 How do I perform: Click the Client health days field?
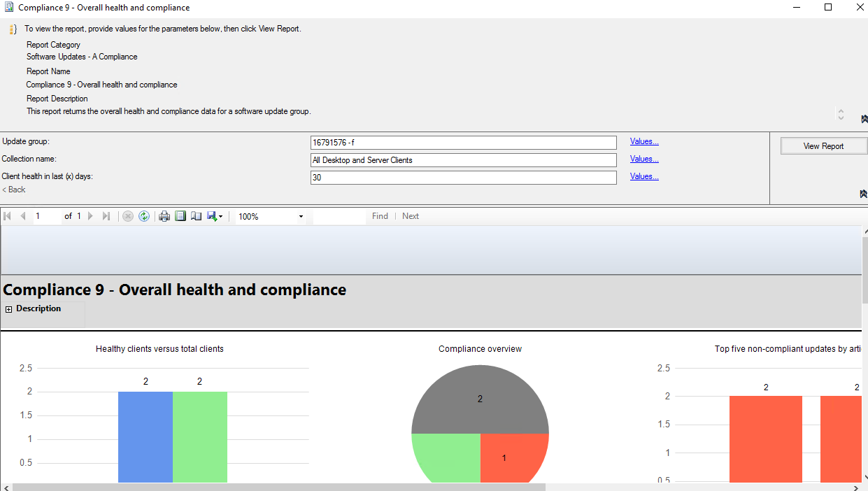coord(464,178)
